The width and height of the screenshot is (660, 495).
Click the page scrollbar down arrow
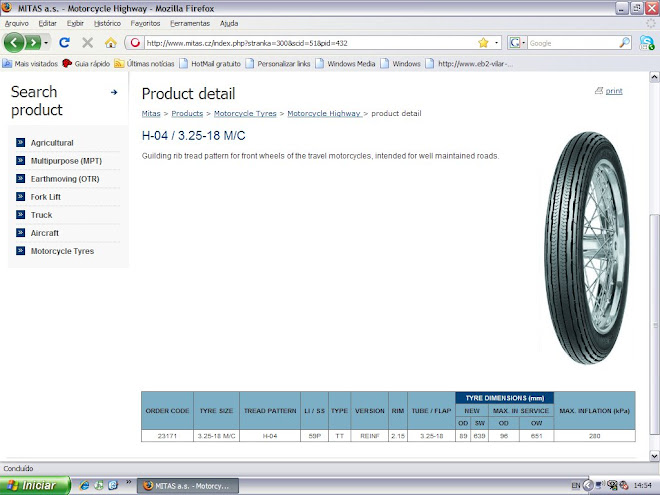click(x=654, y=455)
